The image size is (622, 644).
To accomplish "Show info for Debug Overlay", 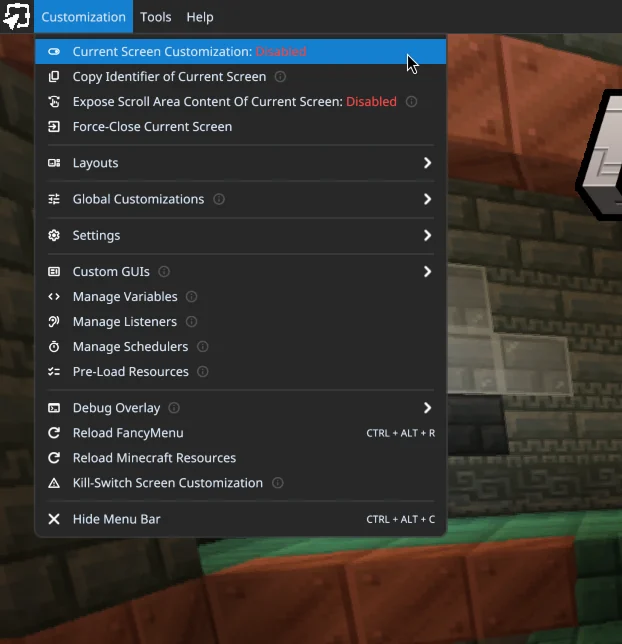I will tap(174, 408).
